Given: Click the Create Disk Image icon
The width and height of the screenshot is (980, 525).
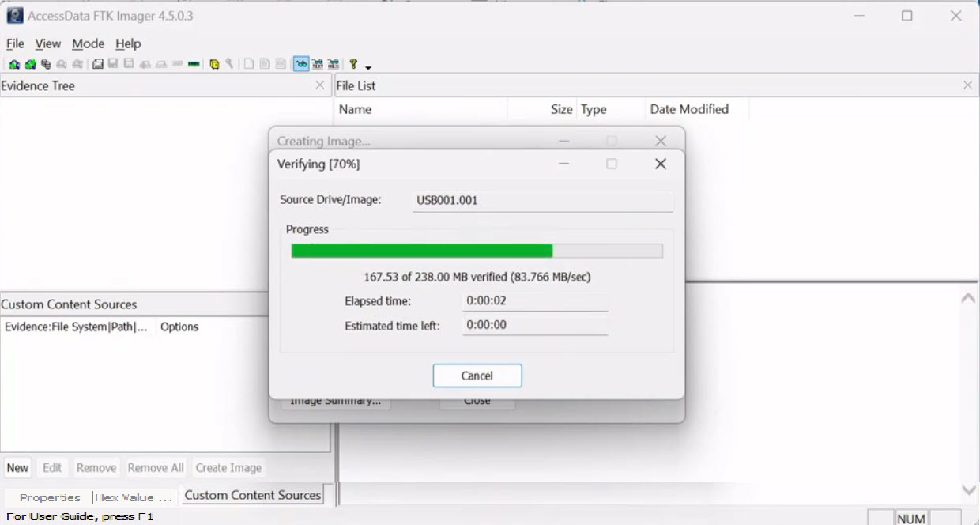Looking at the screenshot, I should tap(98, 64).
